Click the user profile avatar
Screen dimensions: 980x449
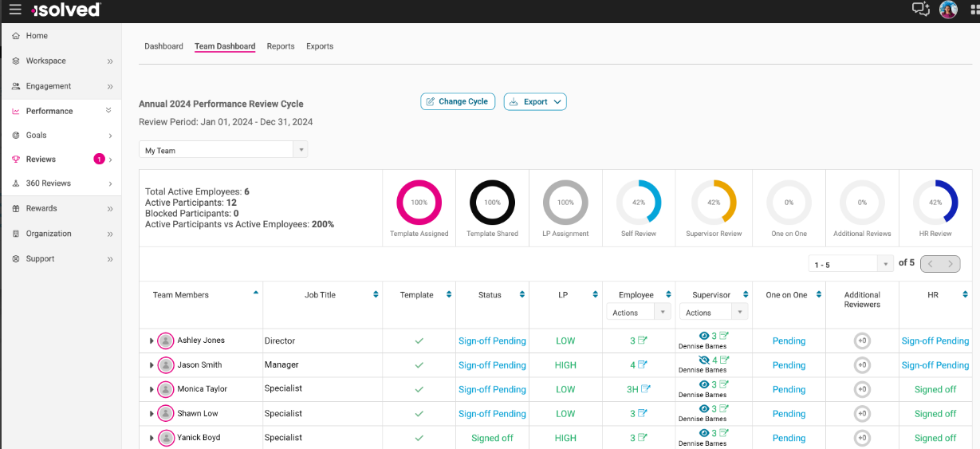pos(948,10)
